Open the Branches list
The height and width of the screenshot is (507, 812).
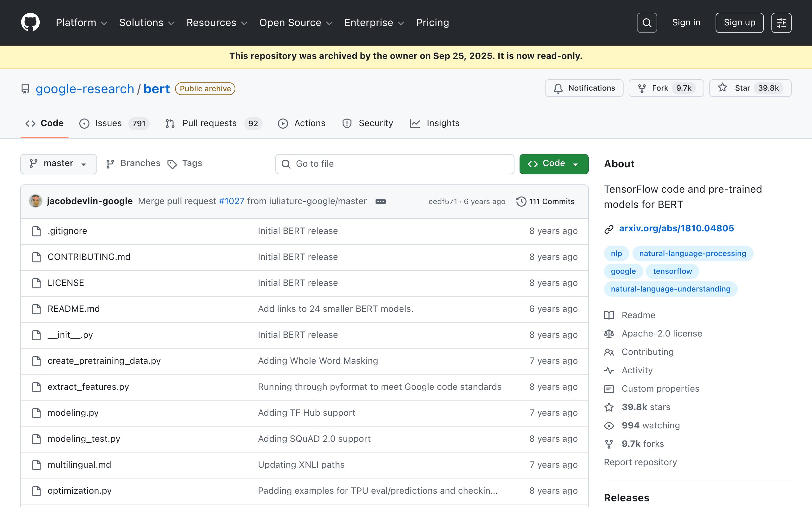[133, 163]
